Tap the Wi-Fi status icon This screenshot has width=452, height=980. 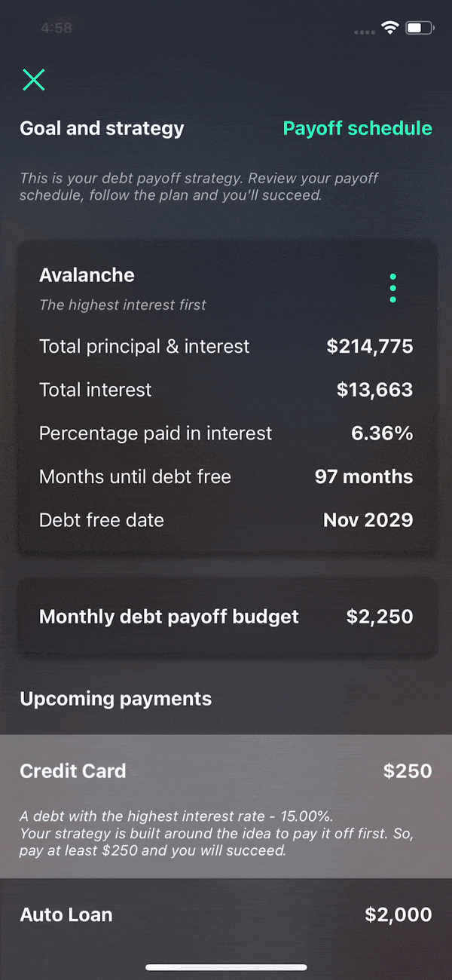pos(389,29)
